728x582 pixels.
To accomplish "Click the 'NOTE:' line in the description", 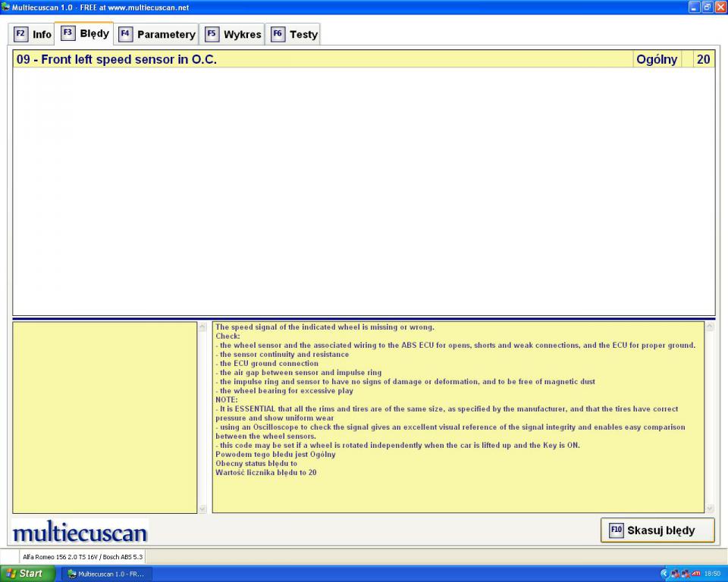I will (x=227, y=400).
